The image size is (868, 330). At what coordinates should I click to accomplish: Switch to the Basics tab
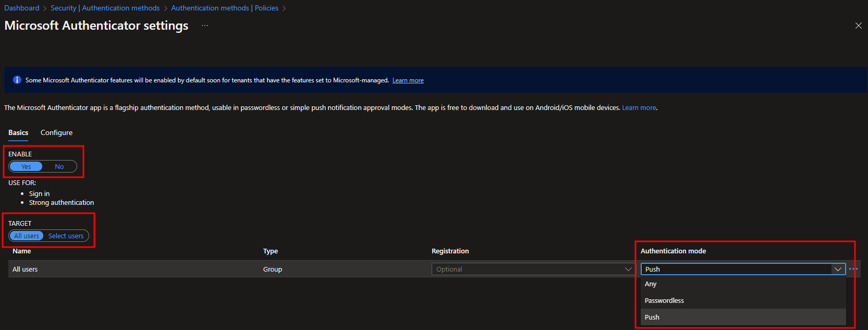click(x=18, y=132)
